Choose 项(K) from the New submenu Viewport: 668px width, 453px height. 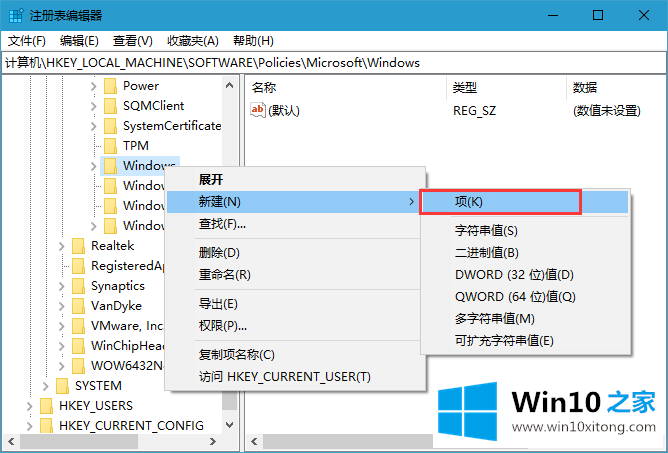coord(469,202)
